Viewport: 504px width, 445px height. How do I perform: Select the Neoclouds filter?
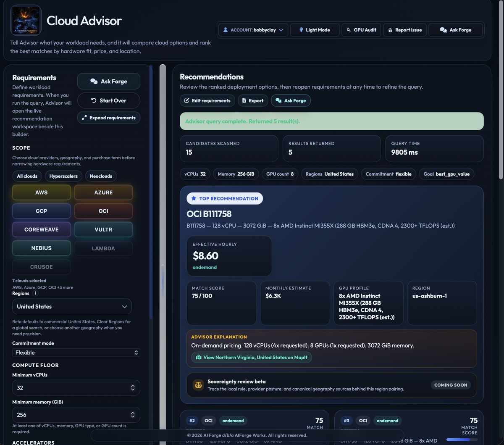click(101, 176)
